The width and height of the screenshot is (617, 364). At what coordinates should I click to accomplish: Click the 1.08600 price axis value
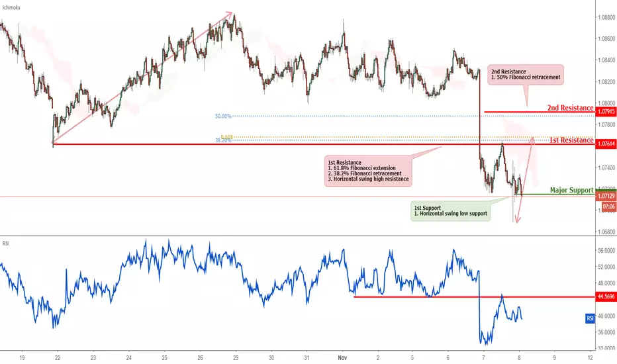[606, 39]
